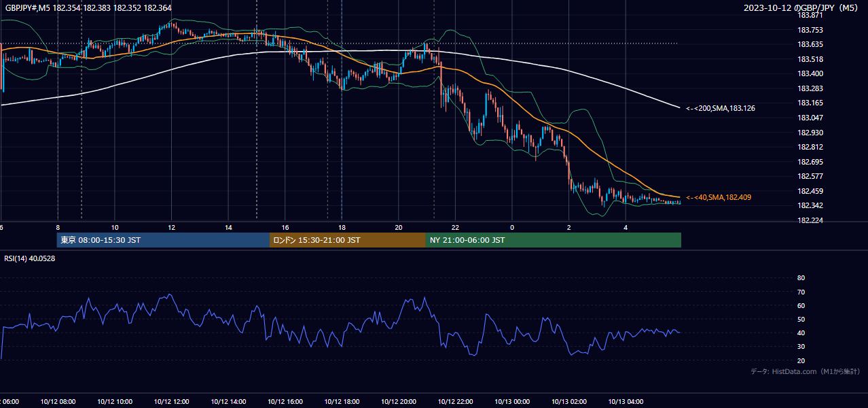Click price axis value 183.753
The width and height of the screenshot is (868, 408).
(810, 30)
